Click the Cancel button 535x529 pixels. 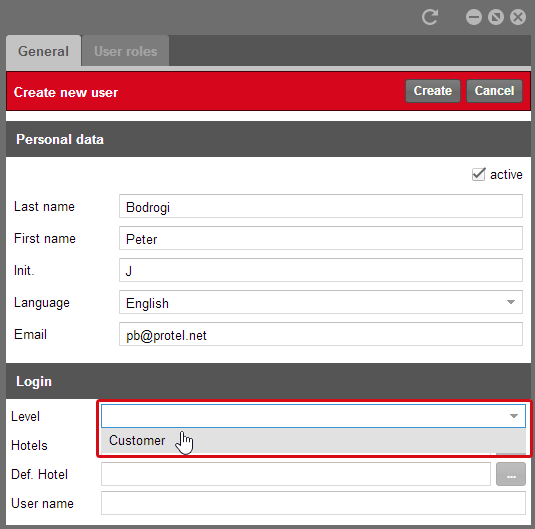coord(494,91)
